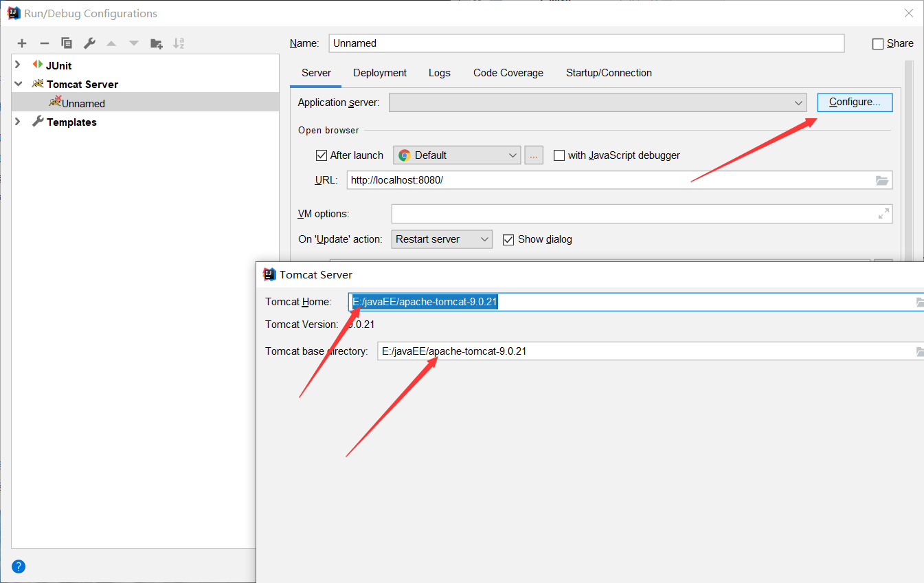Move configuration up with up arrow
The image size is (924, 583).
[111, 43]
